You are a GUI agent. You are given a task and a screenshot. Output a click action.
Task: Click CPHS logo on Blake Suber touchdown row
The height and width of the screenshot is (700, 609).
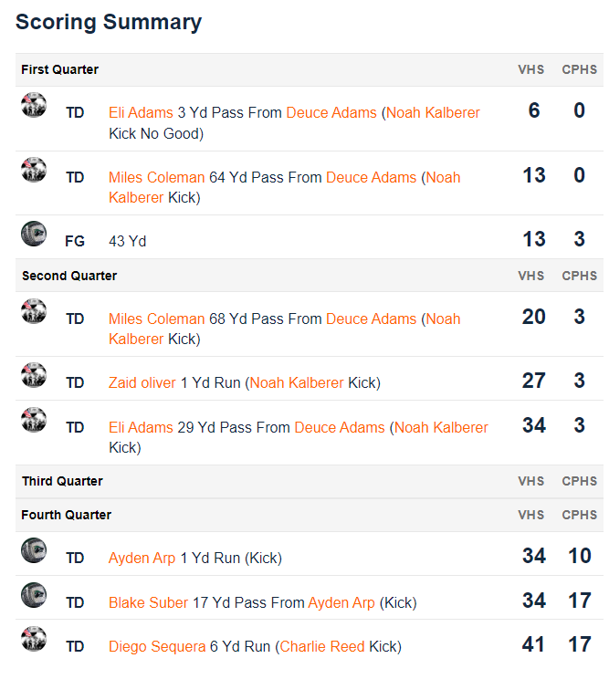pos(34,595)
